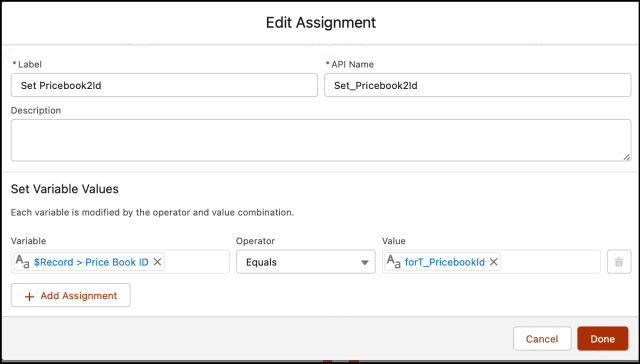This screenshot has height=364, width=640.
Task: Click the Add Assignment button
Action: pos(71,295)
